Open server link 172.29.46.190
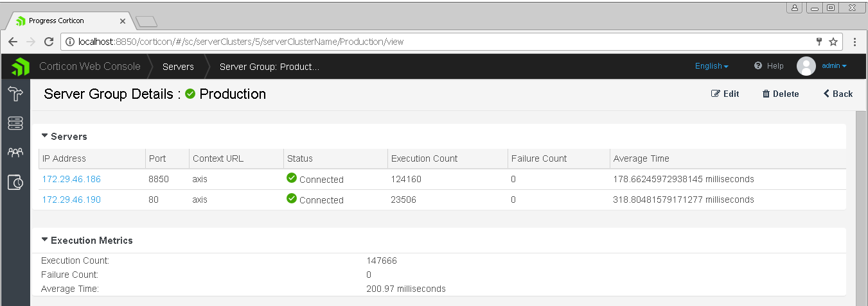Screen dimensions: 868x306 (71, 200)
